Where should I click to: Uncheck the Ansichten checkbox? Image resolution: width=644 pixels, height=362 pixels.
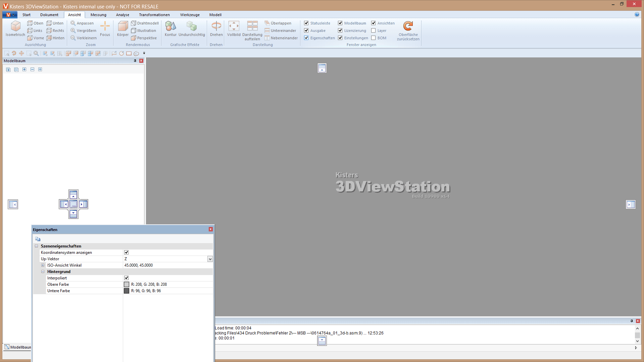(x=373, y=23)
